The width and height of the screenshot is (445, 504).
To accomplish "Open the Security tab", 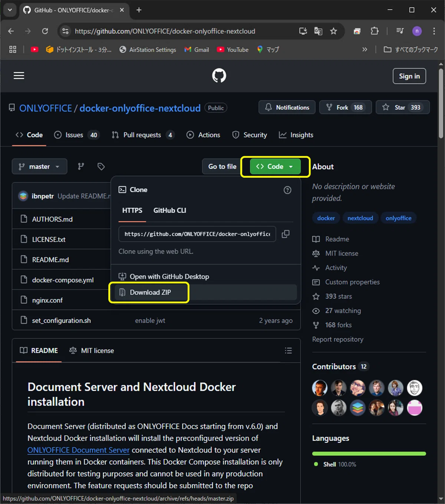I will (250, 135).
